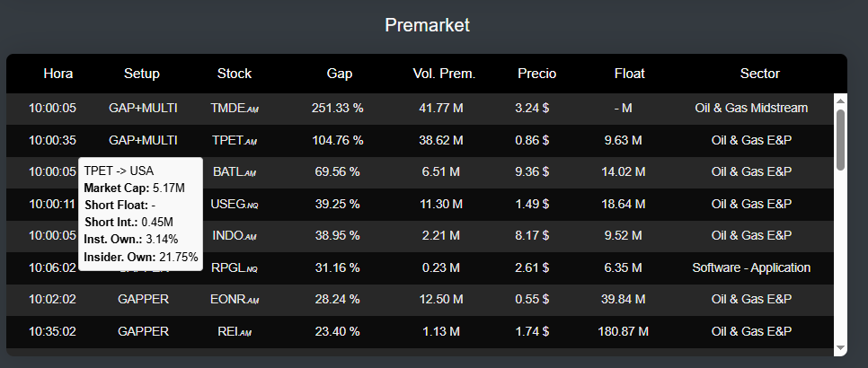868x368 pixels.
Task: Select the USEG stock ticker
Action: pyautogui.click(x=235, y=204)
